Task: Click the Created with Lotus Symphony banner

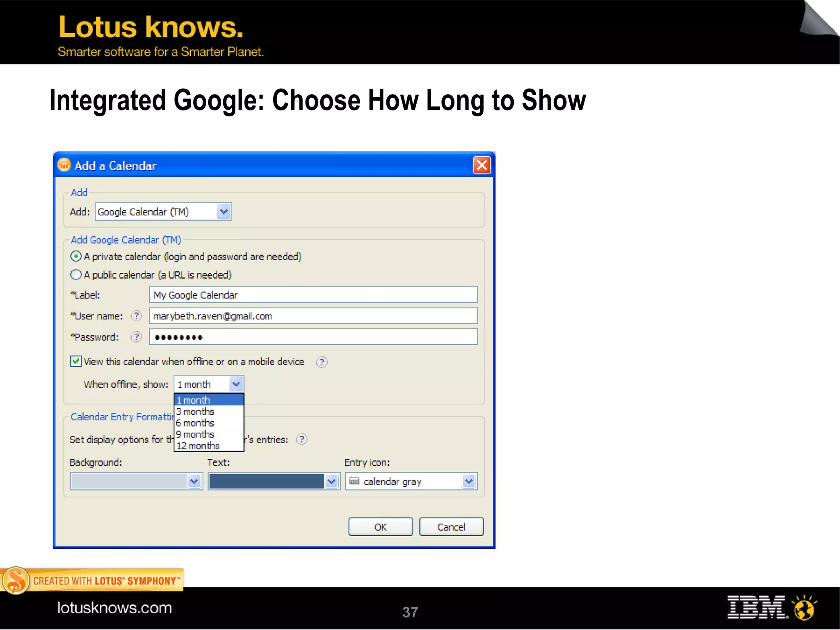Action: point(92,580)
